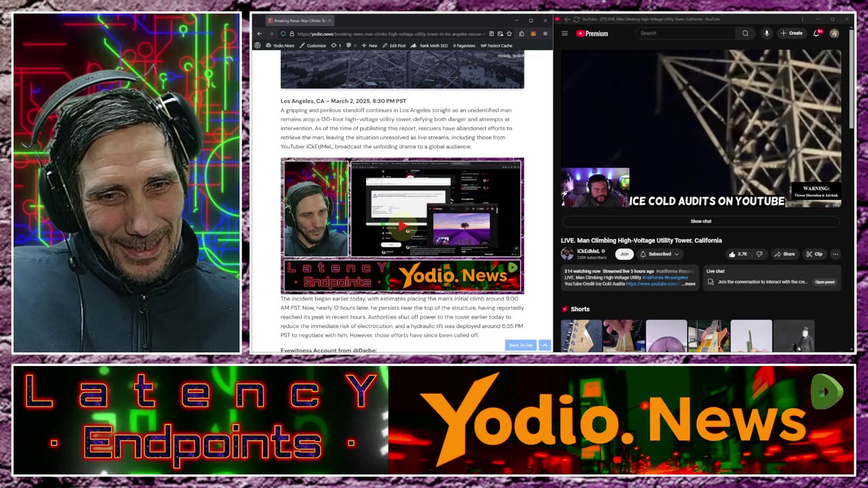Open more actions three-dot menu under video
The height and width of the screenshot is (488, 868).
[x=835, y=254]
